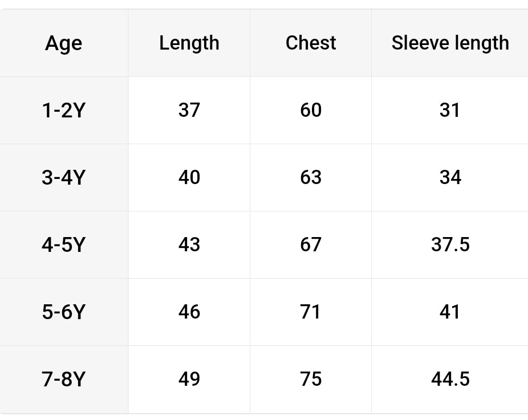Click chest value 60 for 1-2Y
Viewport: 528px width, 420px height.
pos(311,110)
